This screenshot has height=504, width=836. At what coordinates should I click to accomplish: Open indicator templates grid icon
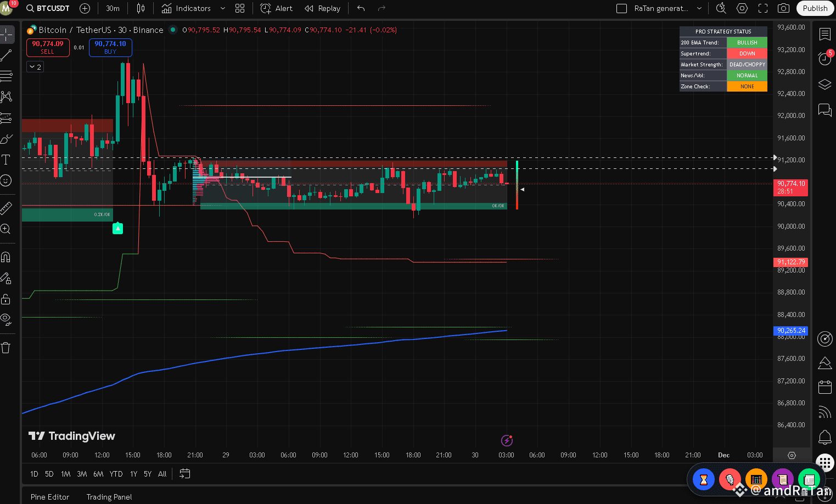[x=240, y=8]
